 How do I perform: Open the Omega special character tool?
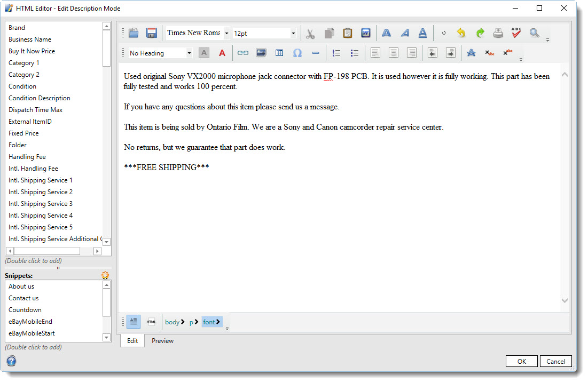point(297,53)
